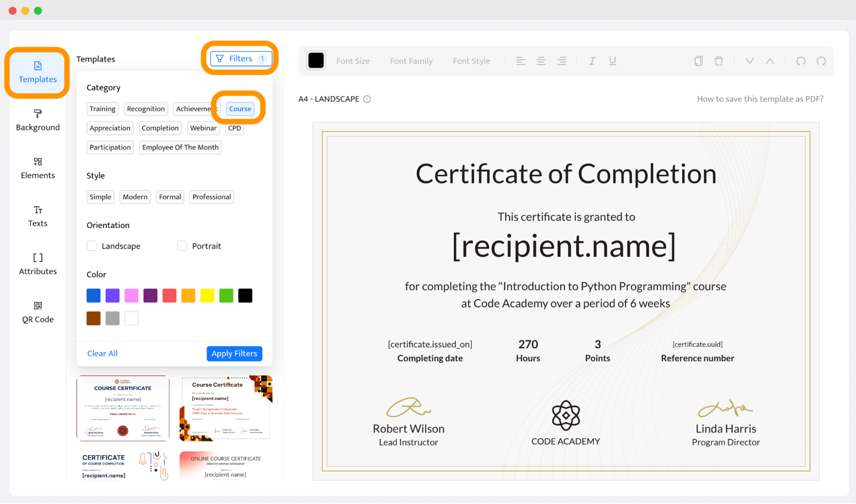Move element up one layer

pyautogui.click(x=770, y=61)
